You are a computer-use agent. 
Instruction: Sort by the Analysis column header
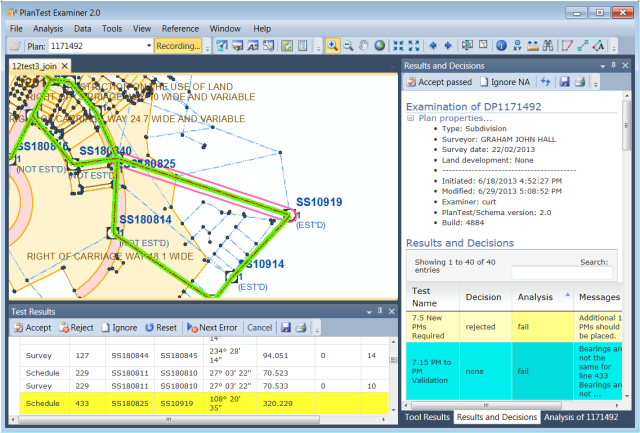point(542,297)
